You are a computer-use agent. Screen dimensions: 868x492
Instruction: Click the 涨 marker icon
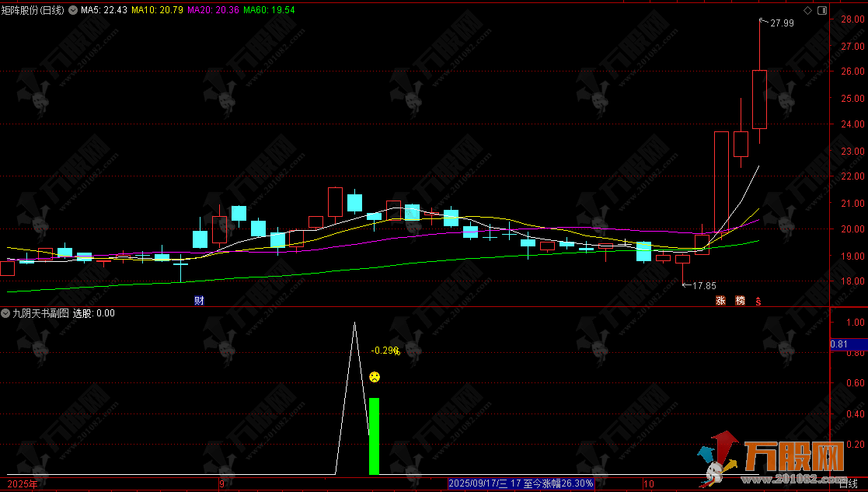(721, 301)
